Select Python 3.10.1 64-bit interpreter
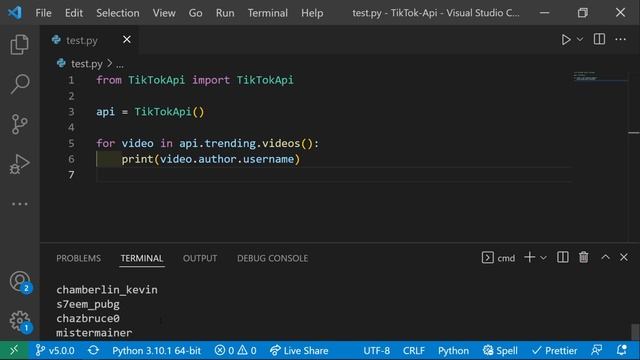The width and height of the screenshot is (640, 360). (156, 351)
